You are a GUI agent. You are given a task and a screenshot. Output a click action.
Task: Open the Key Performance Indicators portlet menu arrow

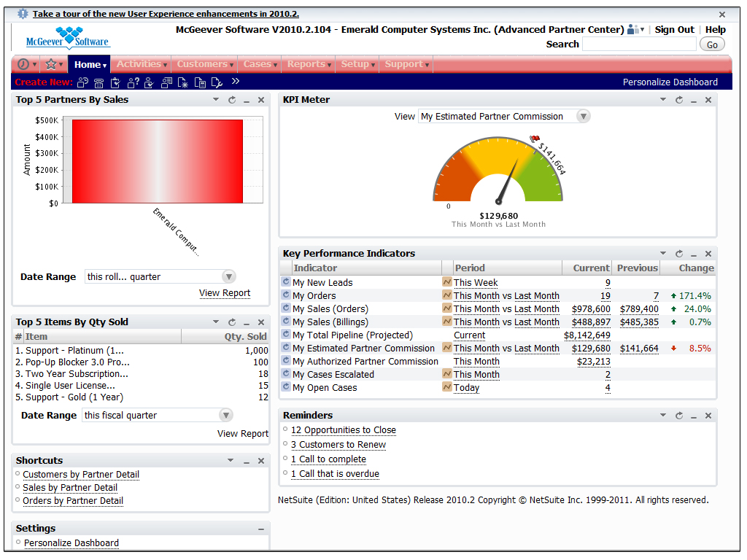point(663,254)
